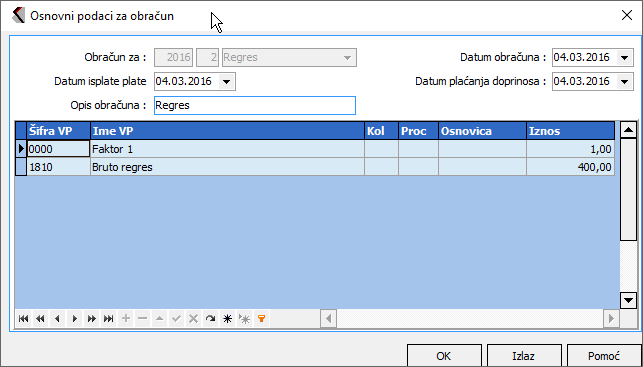Skip back to prior page of records
The image size is (643, 367).
[x=40, y=319]
